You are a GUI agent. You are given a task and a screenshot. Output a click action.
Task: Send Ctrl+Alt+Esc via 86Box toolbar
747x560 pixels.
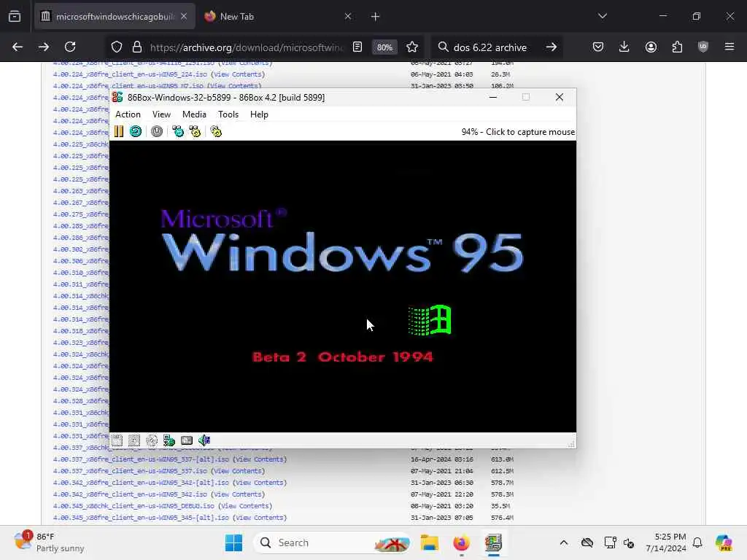coord(195,131)
